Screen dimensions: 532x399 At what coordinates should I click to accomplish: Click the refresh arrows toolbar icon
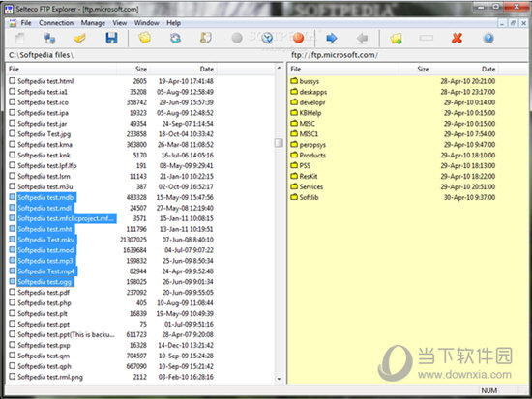point(175,38)
